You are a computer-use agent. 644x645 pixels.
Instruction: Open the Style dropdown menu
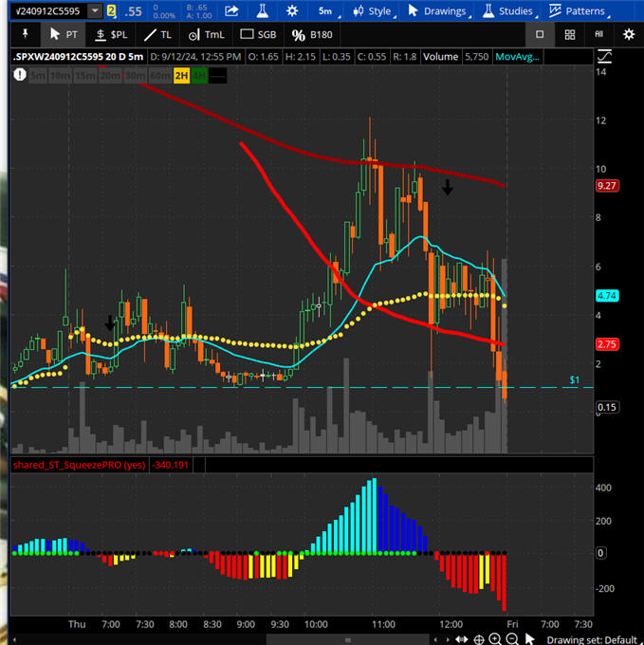click(x=372, y=11)
